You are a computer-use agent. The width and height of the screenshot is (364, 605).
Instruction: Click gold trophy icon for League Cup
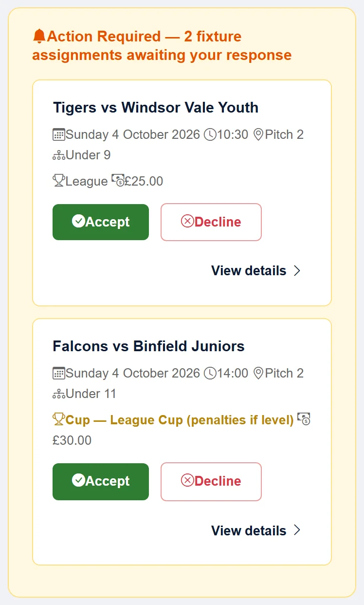coord(59,419)
